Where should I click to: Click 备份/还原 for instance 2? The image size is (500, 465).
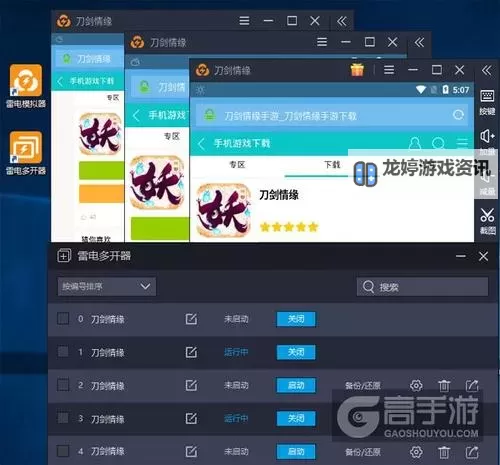363,386
